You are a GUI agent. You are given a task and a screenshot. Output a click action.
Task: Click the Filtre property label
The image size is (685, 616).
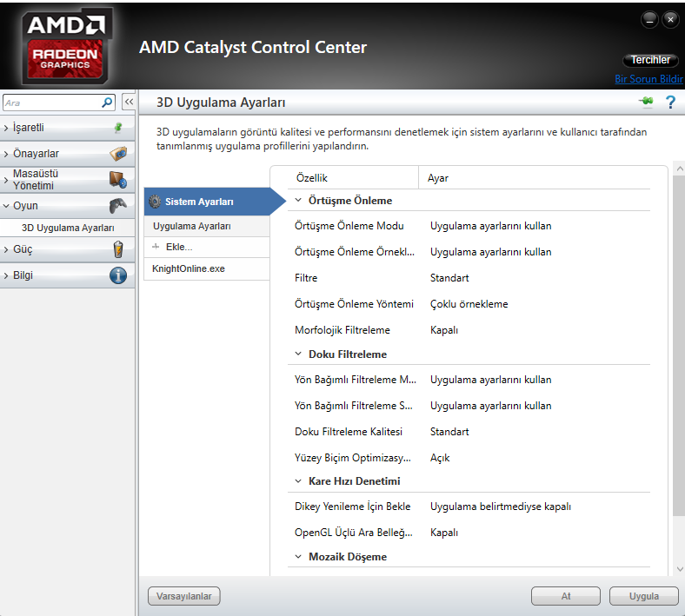306,278
